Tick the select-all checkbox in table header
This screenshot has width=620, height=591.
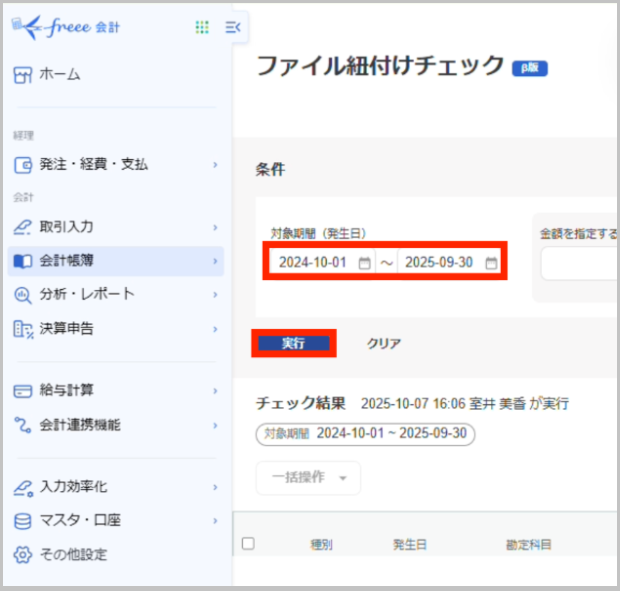[248, 544]
